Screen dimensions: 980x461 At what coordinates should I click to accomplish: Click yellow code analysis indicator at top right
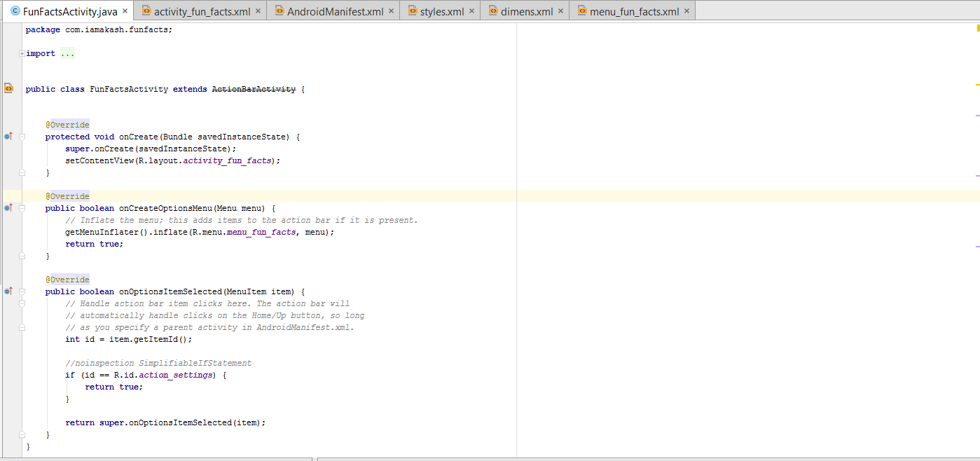(977, 29)
